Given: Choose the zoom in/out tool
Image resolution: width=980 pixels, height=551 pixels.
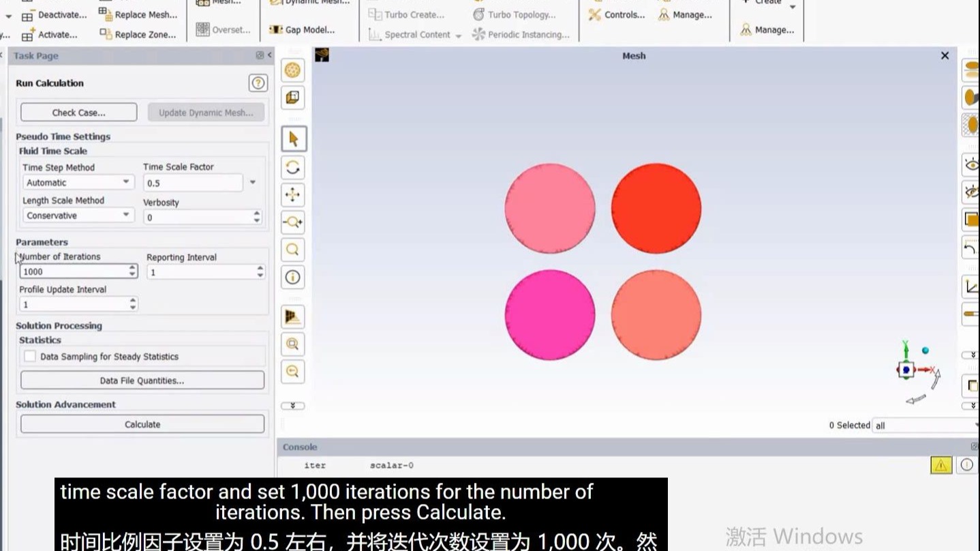Looking at the screenshot, I should 293,222.
